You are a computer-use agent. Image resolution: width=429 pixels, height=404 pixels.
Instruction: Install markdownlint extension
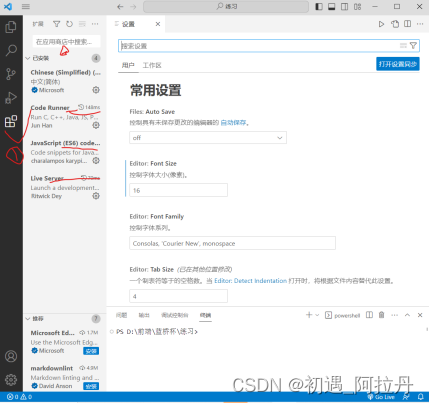pyautogui.click(x=91, y=386)
